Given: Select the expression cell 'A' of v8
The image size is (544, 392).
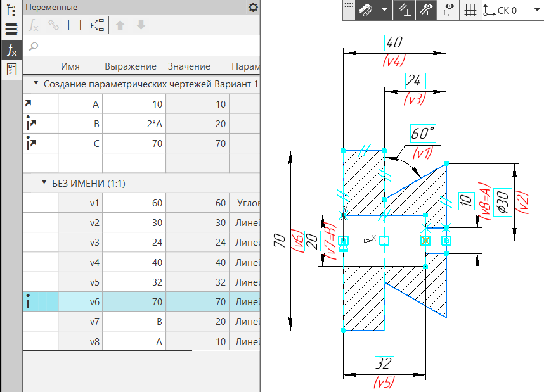Looking at the screenshot, I should [x=134, y=342].
